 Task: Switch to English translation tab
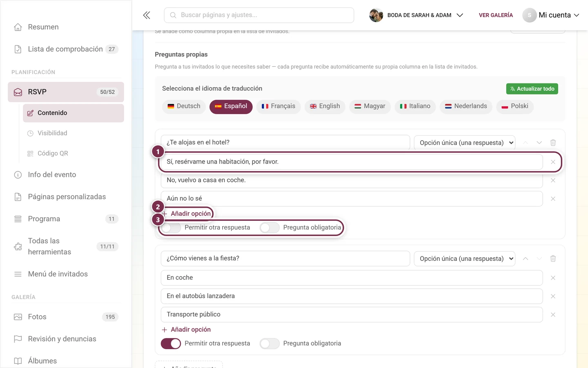[x=325, y=106]
